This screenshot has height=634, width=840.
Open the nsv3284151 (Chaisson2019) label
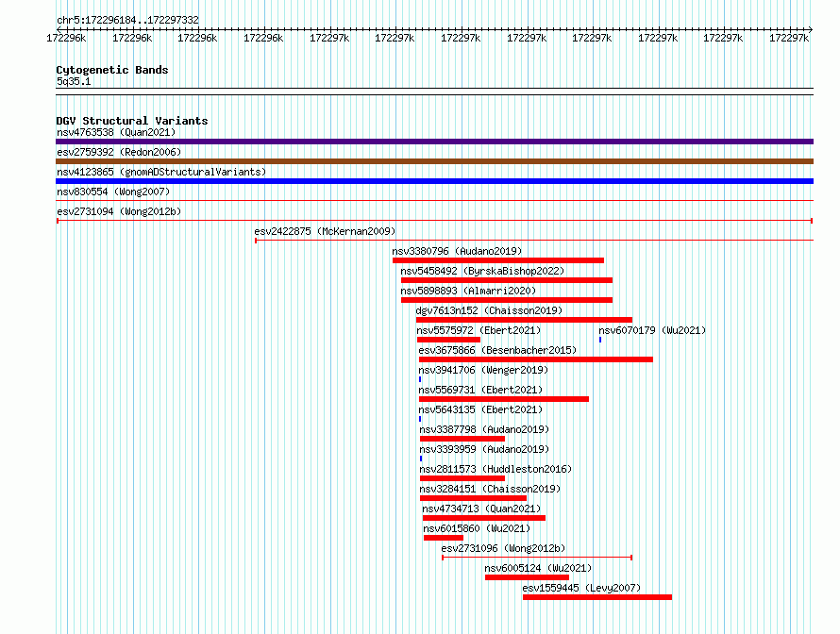click(490, 489)
